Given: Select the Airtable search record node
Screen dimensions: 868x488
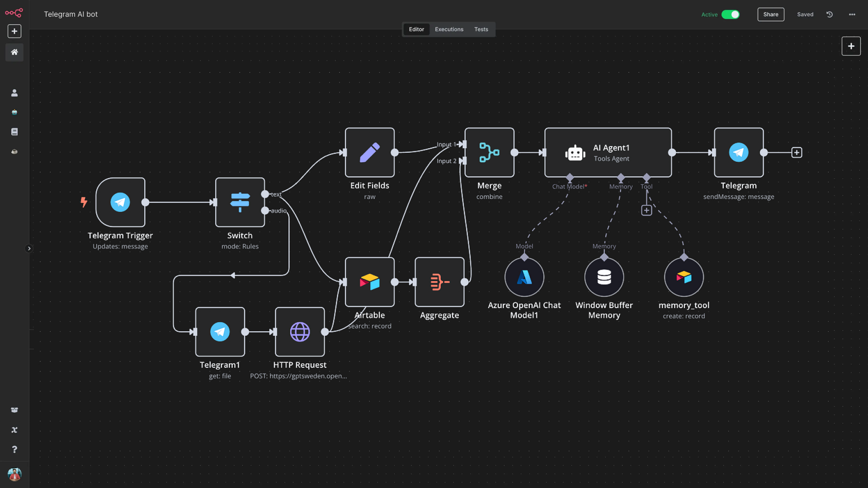Looking at the screenshot, I should [369, 282].
